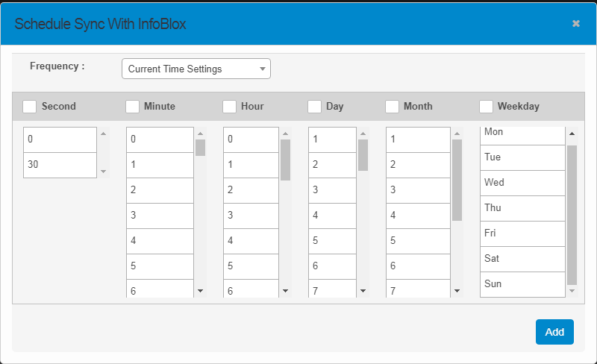This screenshot has width=597, height=364.
Task: Click the Month list scrollbar thumb
Action: [457, 179]
